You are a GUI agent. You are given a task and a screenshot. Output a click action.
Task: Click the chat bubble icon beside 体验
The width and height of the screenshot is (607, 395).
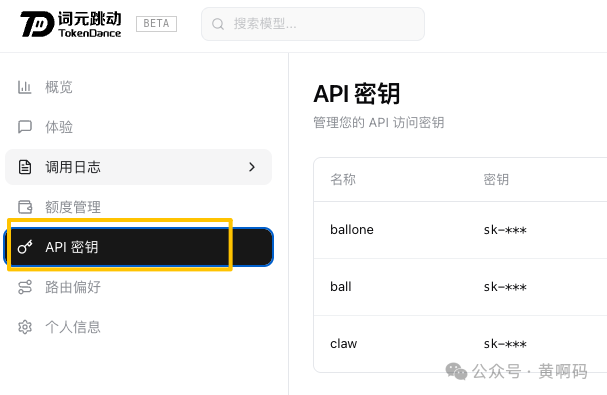click(25, 127)
